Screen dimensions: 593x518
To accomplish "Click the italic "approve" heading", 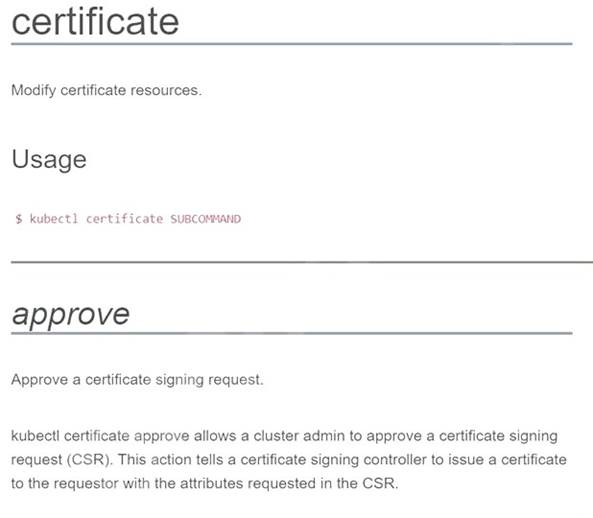I will coord(71,315).
